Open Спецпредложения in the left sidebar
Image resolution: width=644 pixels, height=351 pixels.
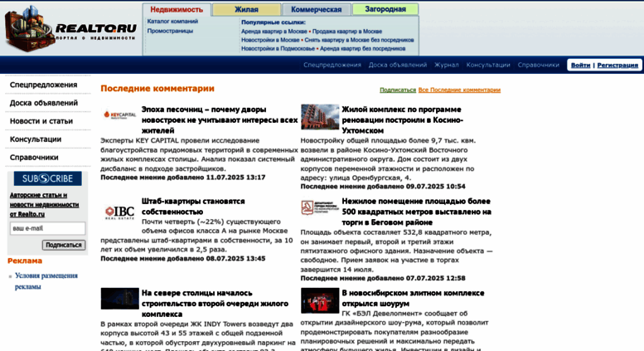click(x=44, y=85)
